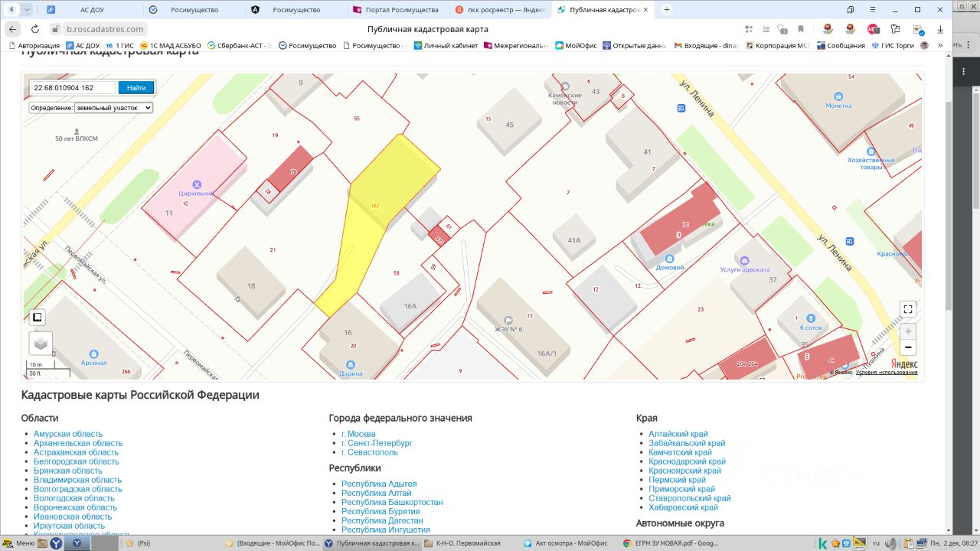The width and height of the screenshot is (980, 551).
Task: Open the Республика Дагестан link
Action: point(382,521)
